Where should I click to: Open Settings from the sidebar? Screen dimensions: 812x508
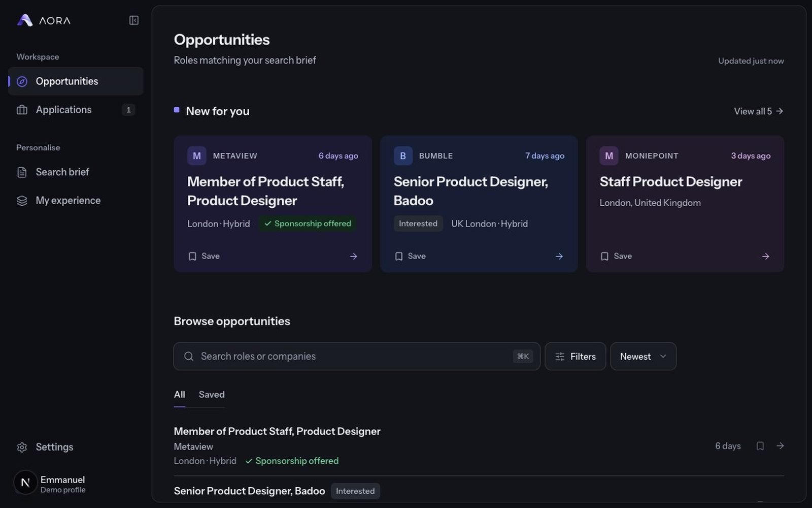[x=76, y=447]
